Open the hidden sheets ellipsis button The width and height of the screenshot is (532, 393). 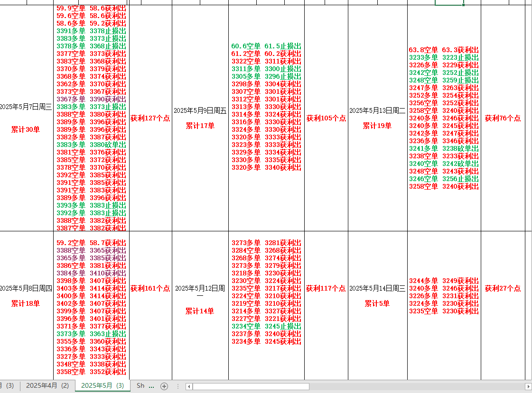click(x=151, y=386)
